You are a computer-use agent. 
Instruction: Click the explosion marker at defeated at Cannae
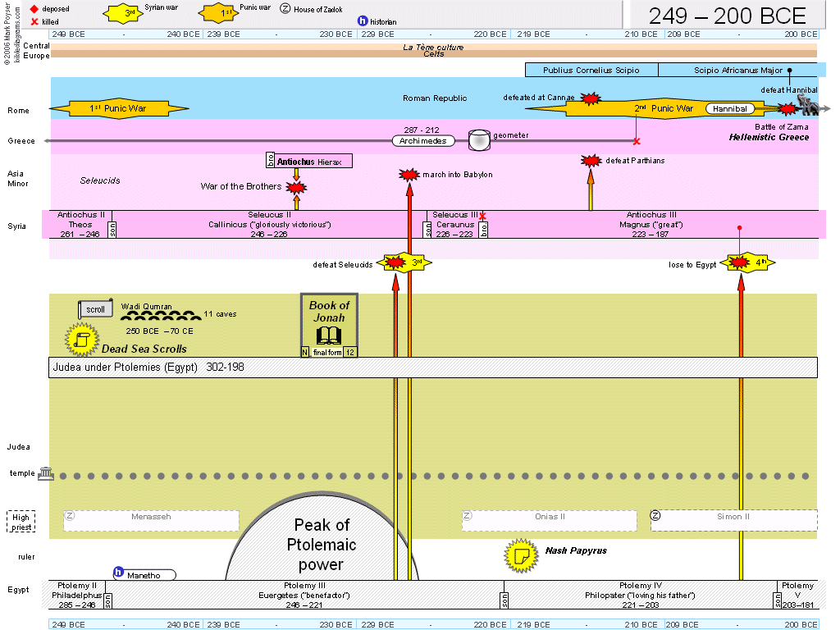(x=590, y=98)
